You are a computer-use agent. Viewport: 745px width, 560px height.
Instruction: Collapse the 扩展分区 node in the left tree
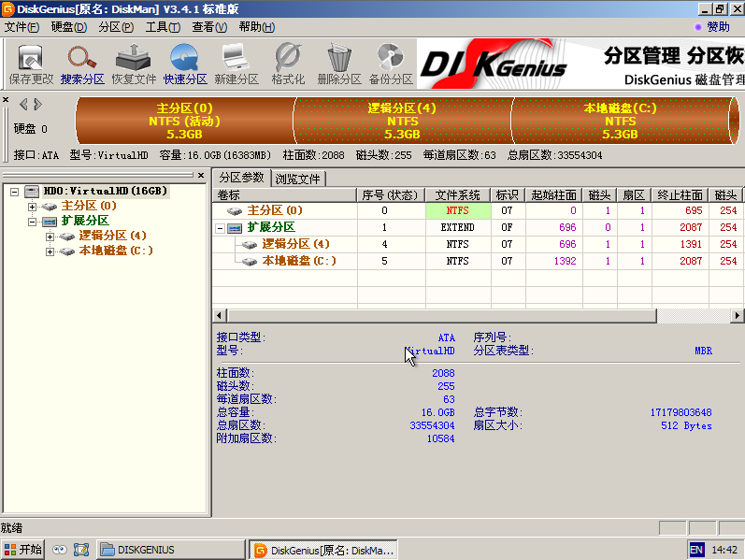(x=32, y=222)
